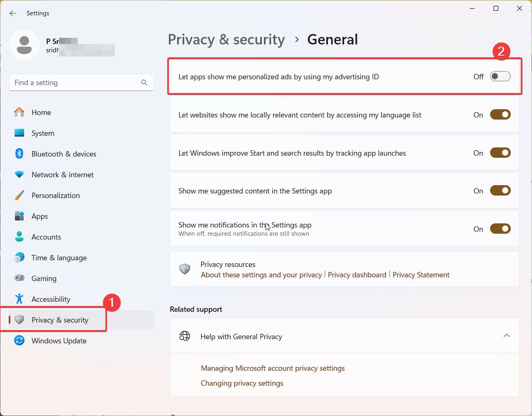Click the System monitor icon

point(19,133)
